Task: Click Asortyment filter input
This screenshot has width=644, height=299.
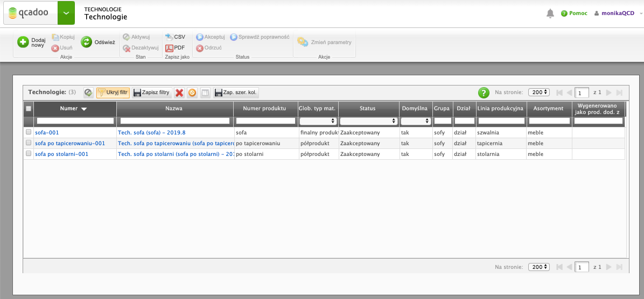Action: click(549, 121)
